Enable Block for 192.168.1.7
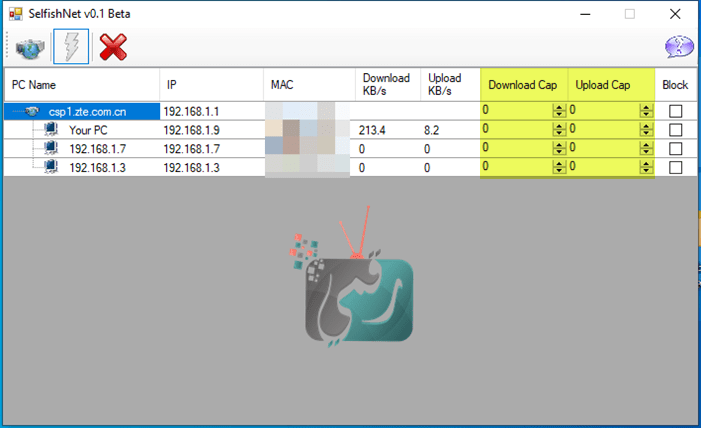The height and width of the screenshot is (428, 701). click(676, 148)
